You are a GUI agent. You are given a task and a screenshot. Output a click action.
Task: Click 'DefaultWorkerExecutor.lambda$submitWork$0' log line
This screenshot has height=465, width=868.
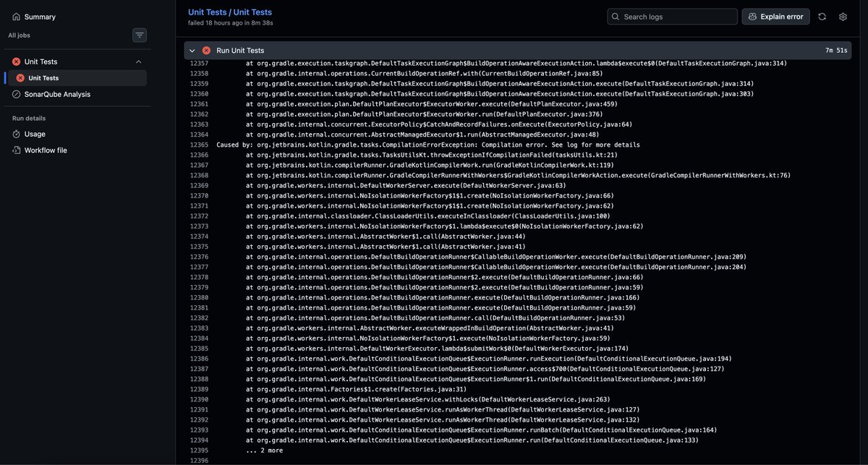[437, 349]
